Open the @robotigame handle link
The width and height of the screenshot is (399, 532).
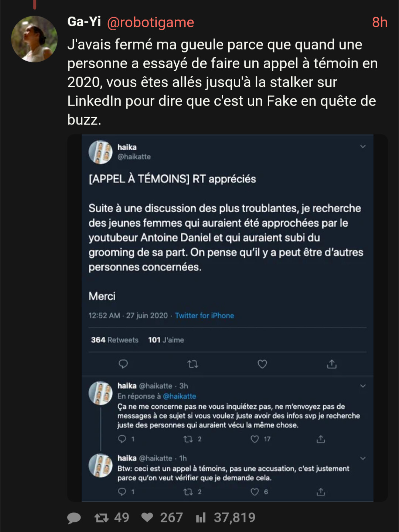pos(150,23)
